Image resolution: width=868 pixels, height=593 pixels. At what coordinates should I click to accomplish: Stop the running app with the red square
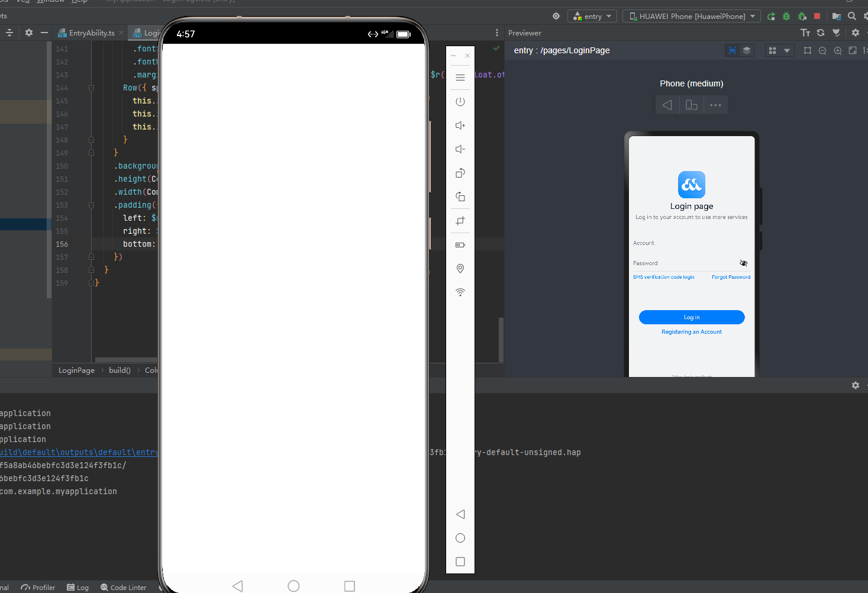tap(817, 17)
